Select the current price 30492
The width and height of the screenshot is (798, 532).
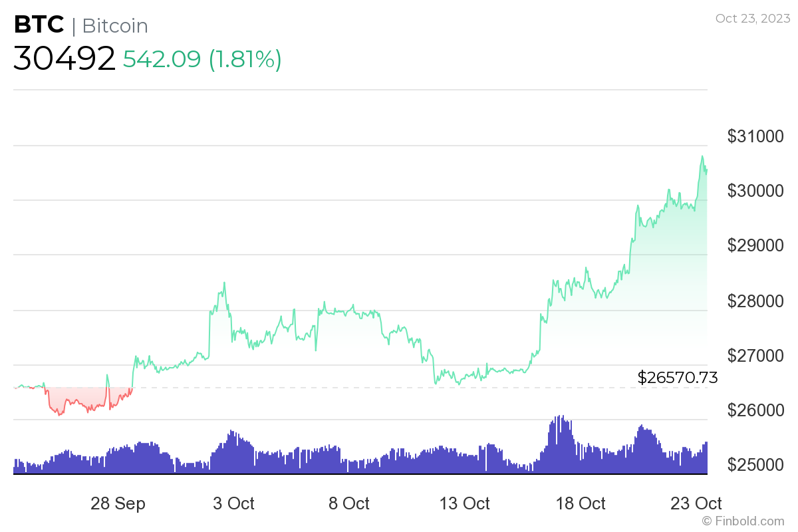65,59
